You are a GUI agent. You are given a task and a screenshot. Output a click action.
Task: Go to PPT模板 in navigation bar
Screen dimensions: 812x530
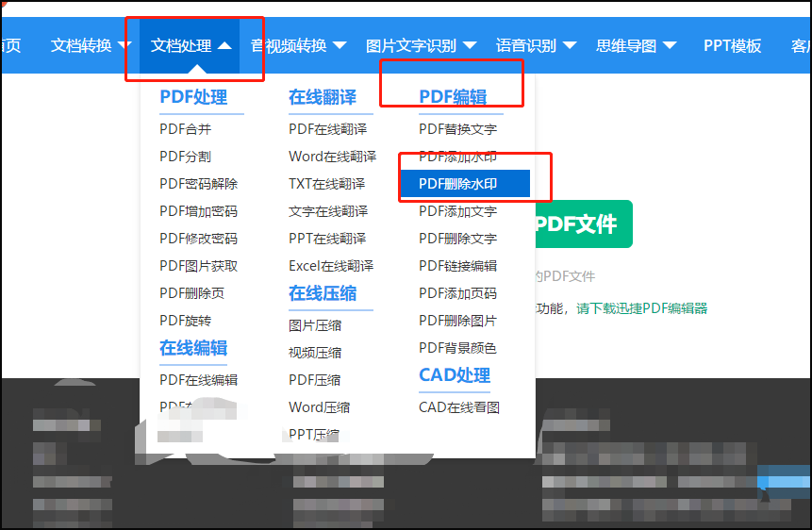732,45
